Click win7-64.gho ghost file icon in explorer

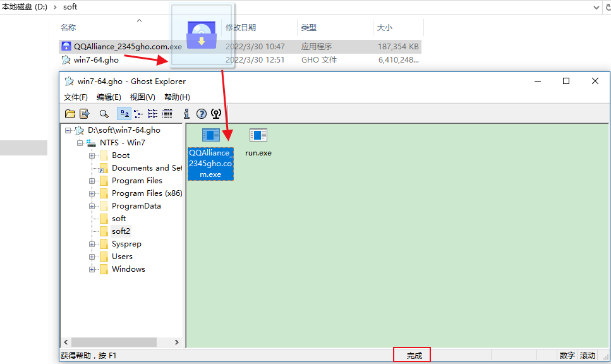66,59
